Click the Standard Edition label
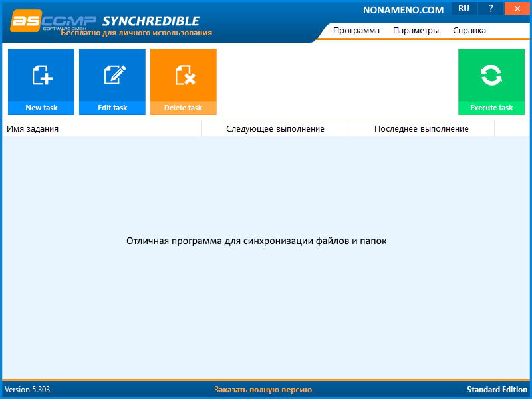Image resolution: width=532 pixels, height=399 pixels. (497, 390)
